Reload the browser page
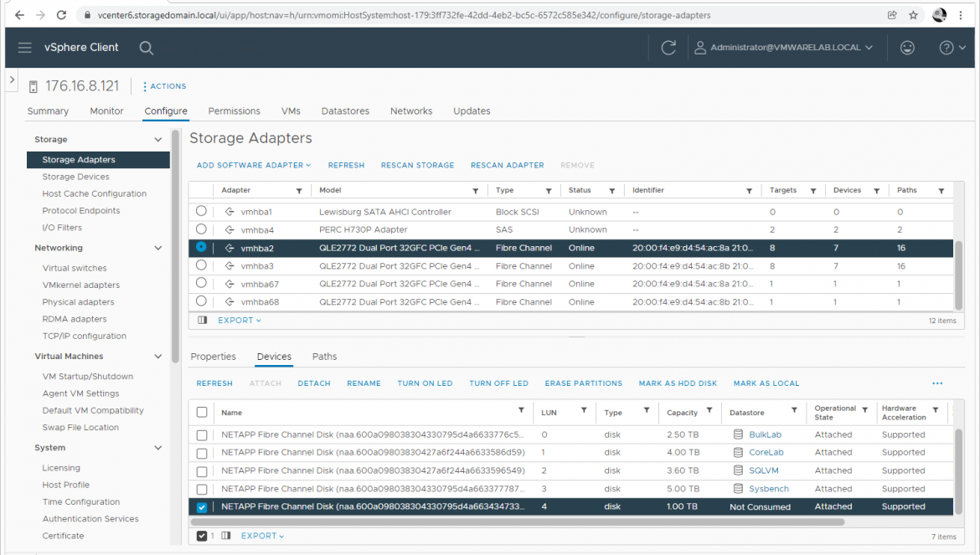Image resolution: width=980 pixels, height=555 pixels. point(61,15)
